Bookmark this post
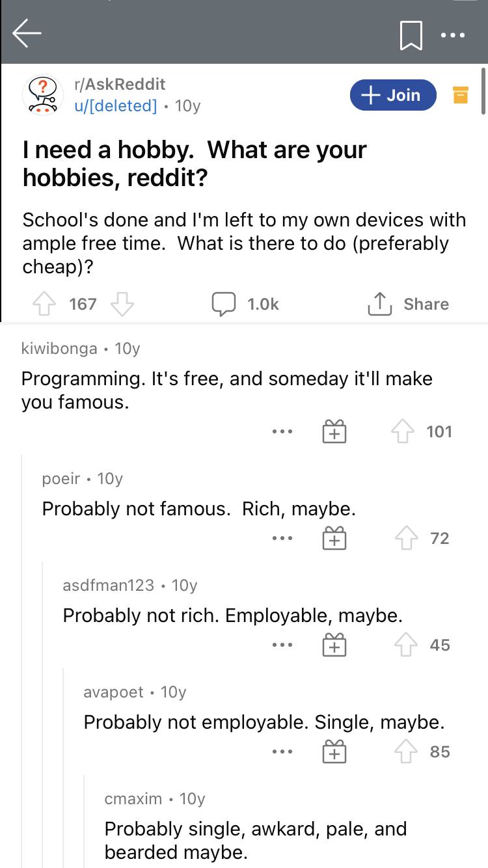 [x=410, y=34]
